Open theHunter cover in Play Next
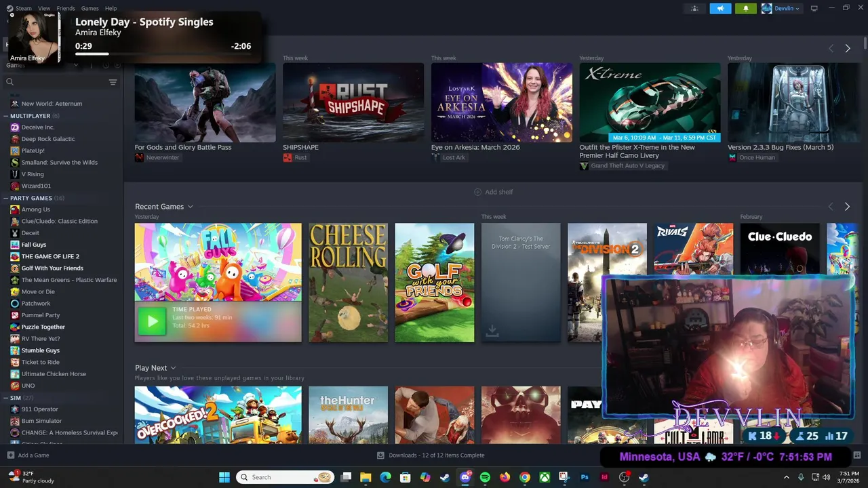This screenshot has width=868, height=488. tap(349, 415)
